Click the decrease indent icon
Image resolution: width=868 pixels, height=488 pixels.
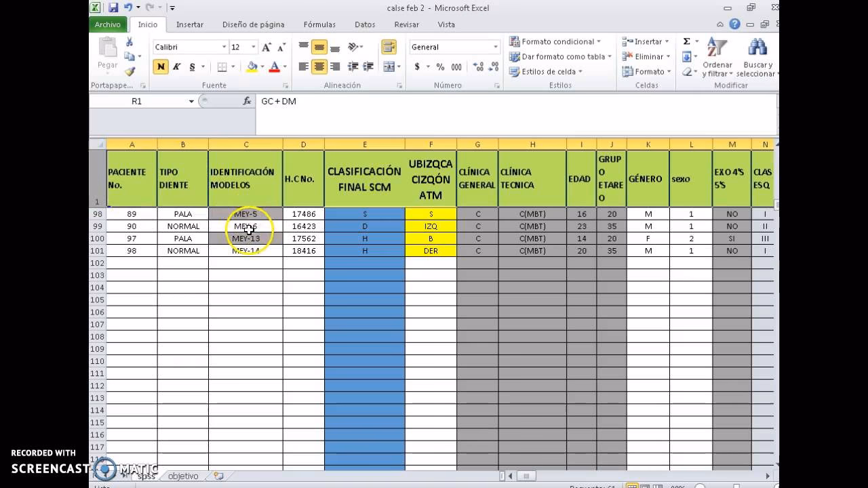click(353, 66)
